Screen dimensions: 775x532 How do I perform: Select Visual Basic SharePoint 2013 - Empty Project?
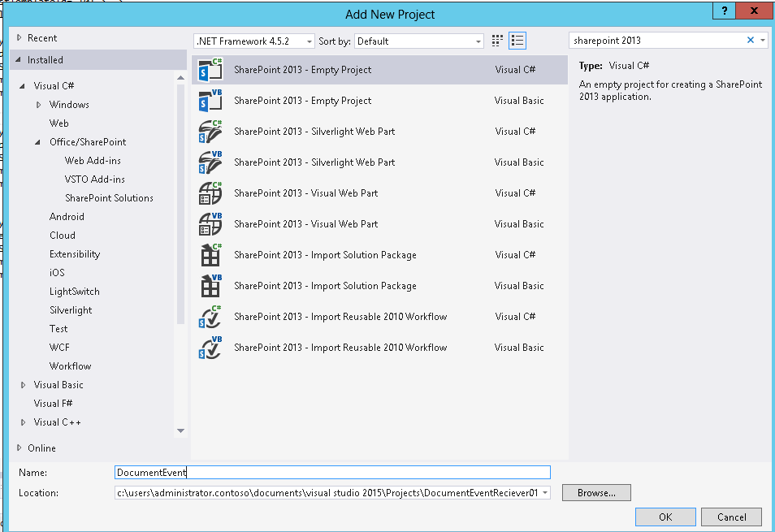click(379, 101)
